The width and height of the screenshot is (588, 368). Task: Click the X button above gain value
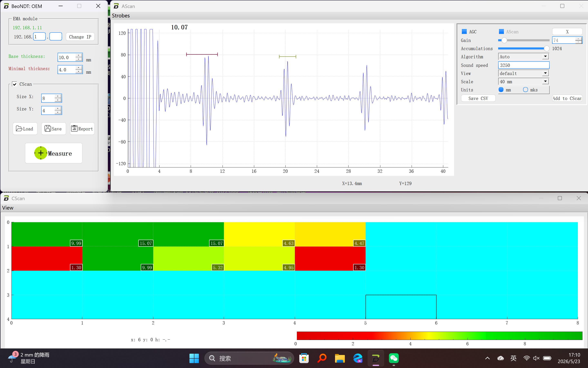567,32
